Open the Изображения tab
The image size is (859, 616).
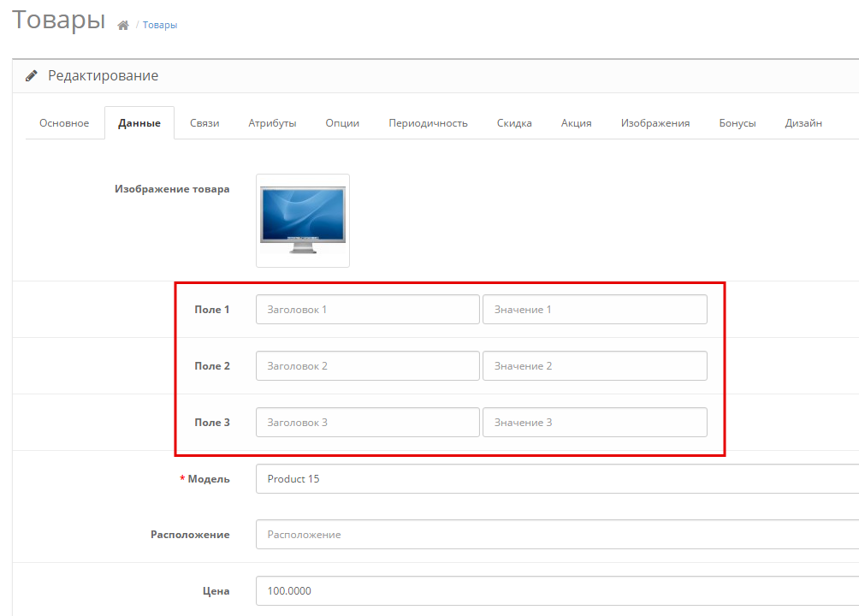click(x=655, y=122)
